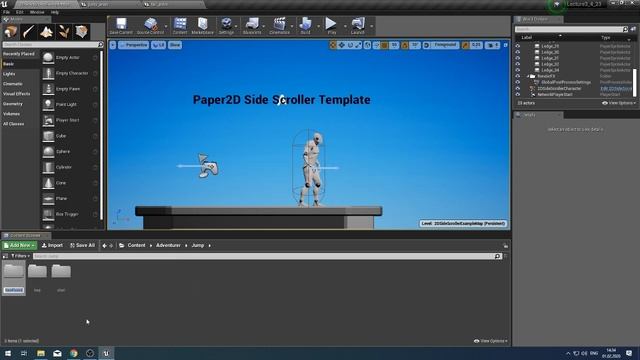Open the Marketplace toolbar icon

pyautogui.click(x=202, y=26)
